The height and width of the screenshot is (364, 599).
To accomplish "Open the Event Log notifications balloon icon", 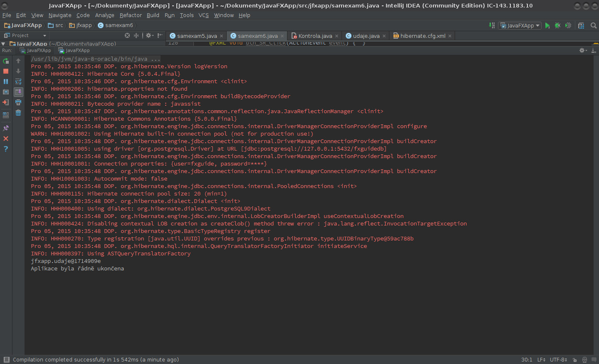I will coord(594,360).
